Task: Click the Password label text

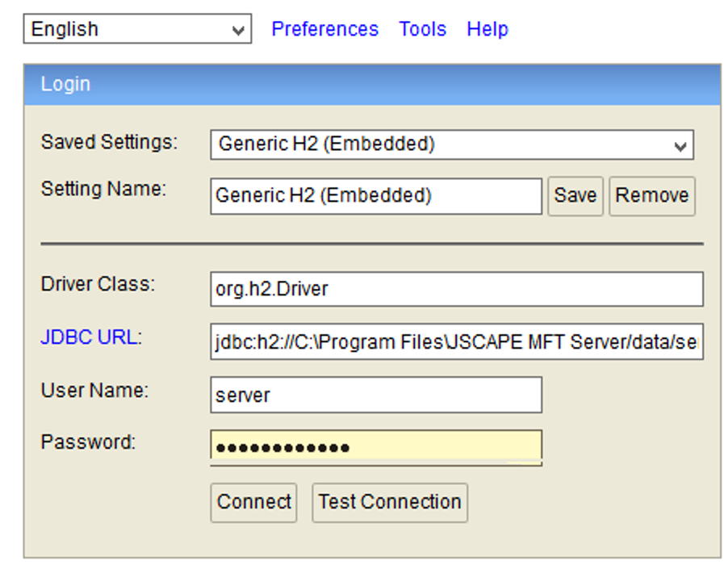Action: click(88, 442)
